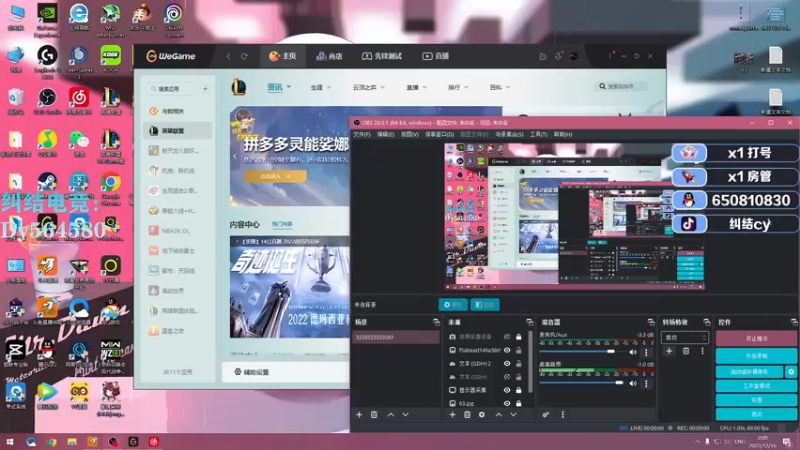Go back with WeGame back arrow
800x450 pixels.
(x=229, y=56)
